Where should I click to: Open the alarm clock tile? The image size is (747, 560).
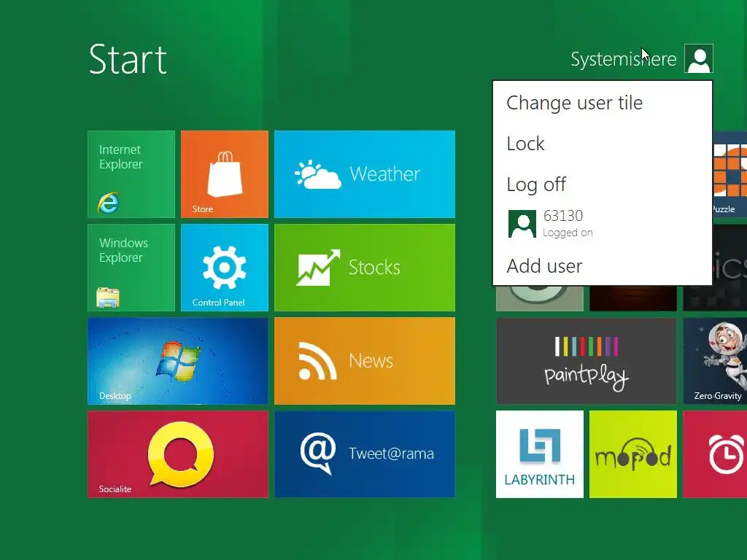715,454
